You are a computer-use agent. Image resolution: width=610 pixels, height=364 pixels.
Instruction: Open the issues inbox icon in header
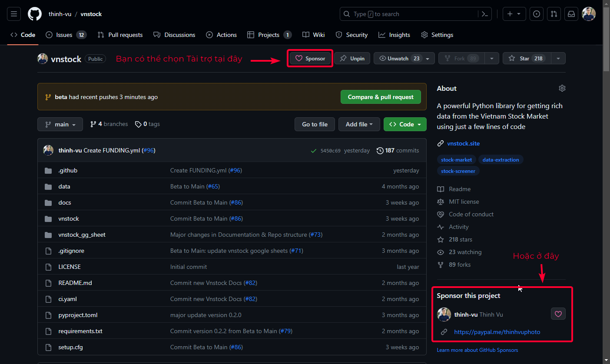[x=537, y=14]
